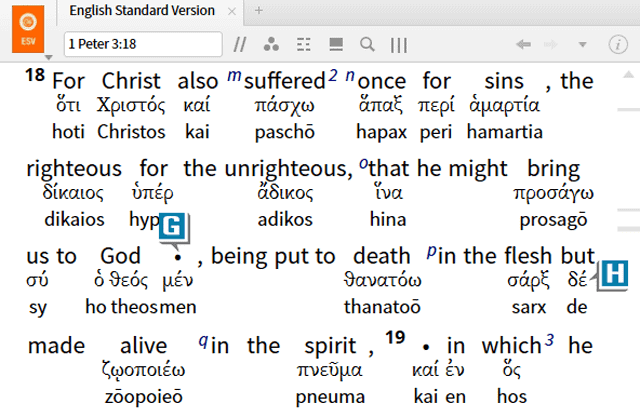Open footnote 2 after suffered

(x=333, y=77)
